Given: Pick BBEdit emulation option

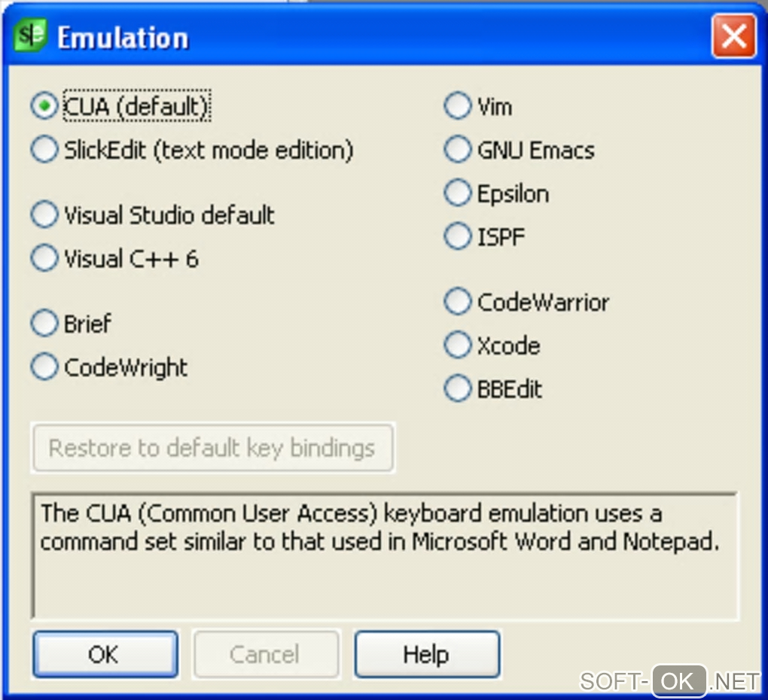Looking at the screenshot, I should (x=458, y=389).
